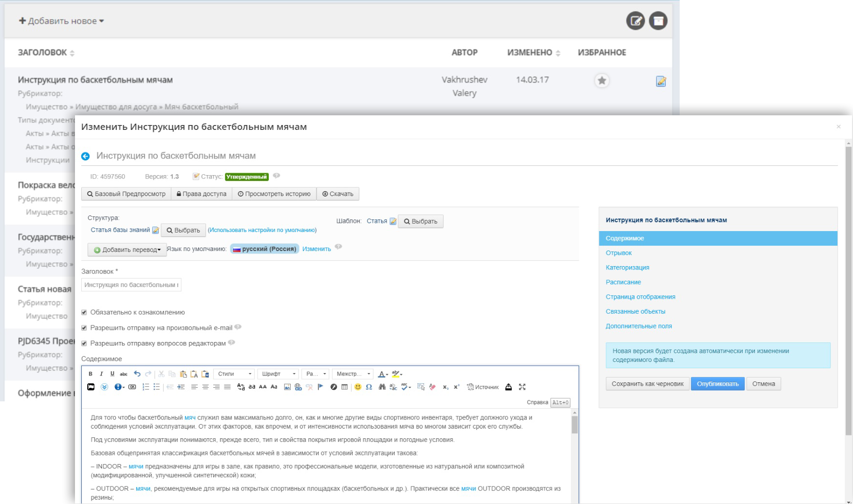Expand the Добавить новое menu
This screenshot has width=853, height=504.
[61, 21]
